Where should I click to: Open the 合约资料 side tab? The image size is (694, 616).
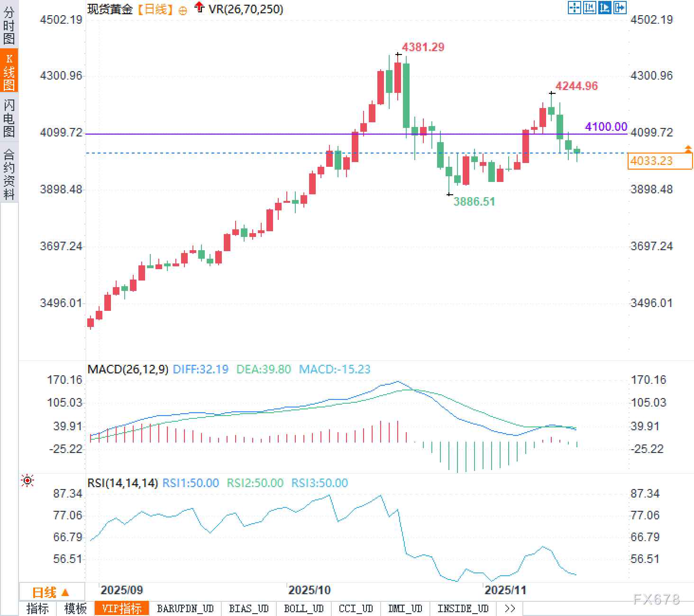(9, 174)
